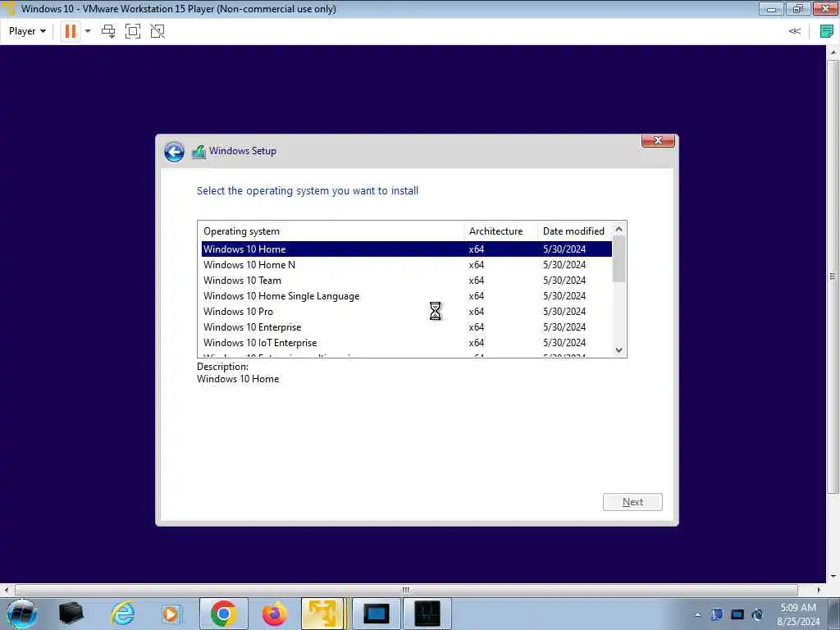
Task: Click VM view scroll left arrow
Action: pyautogui.click(x=7, y=590)
